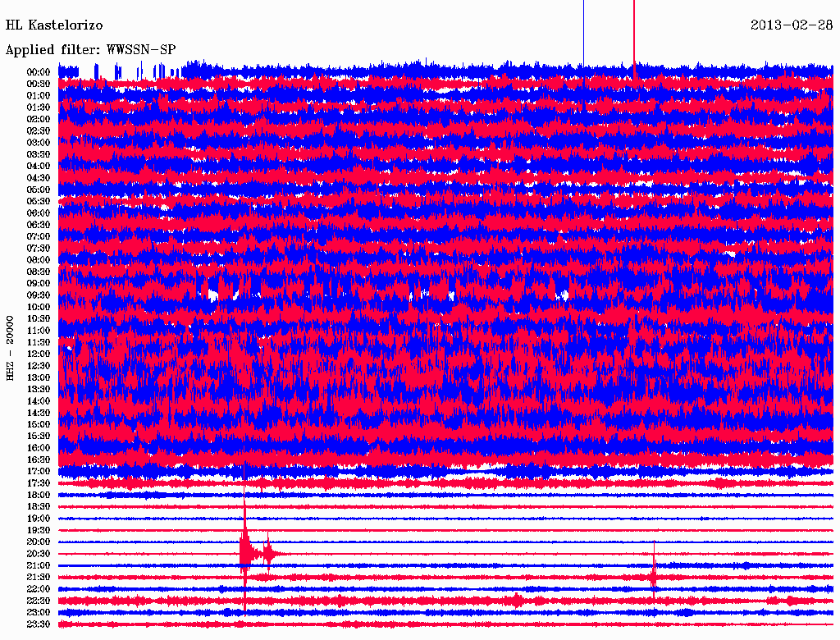
Task: Click the 00:00 time label
Action: (39, 72)
